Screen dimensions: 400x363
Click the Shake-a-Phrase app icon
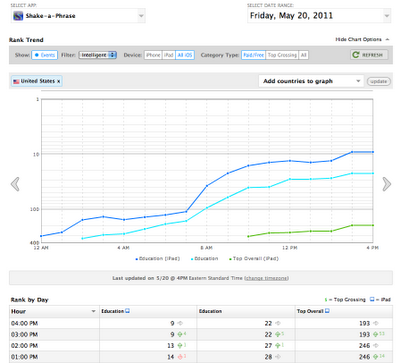pos(18,16)
